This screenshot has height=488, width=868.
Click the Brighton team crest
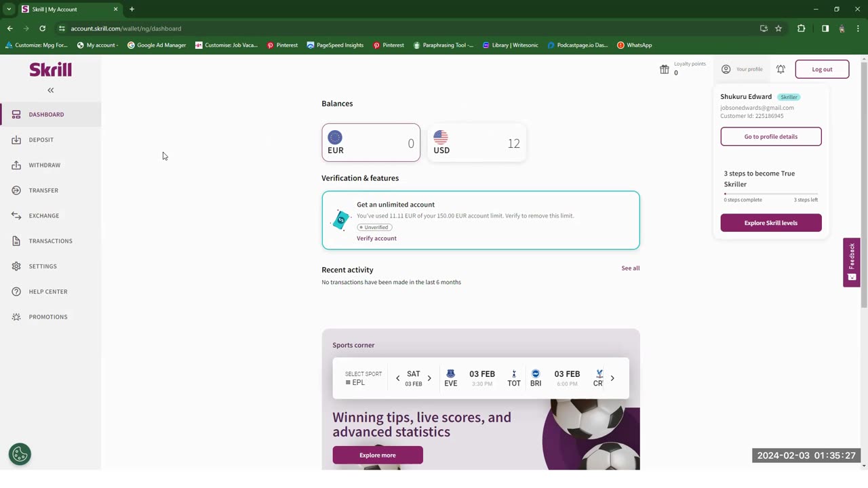(x=536, y=373)
